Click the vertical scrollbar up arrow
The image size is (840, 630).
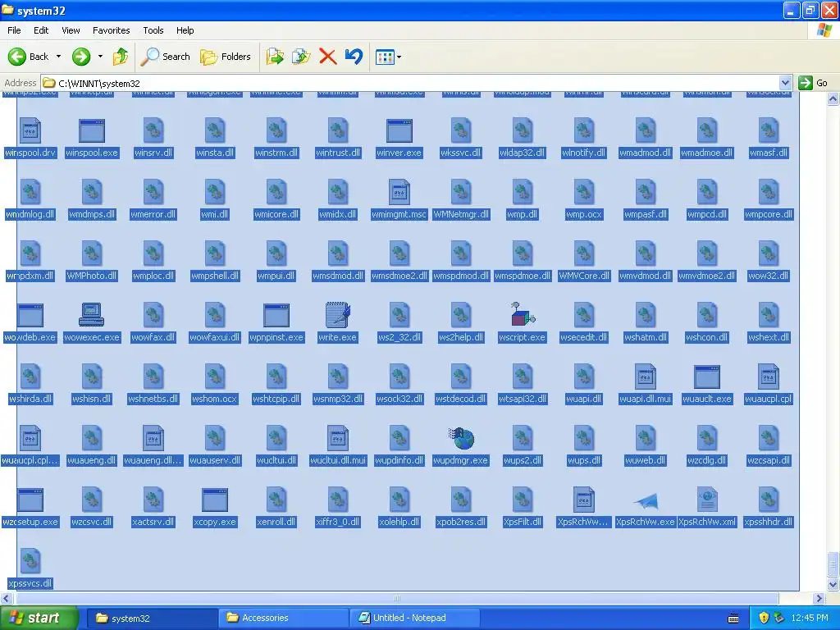[x=833, y=99]
